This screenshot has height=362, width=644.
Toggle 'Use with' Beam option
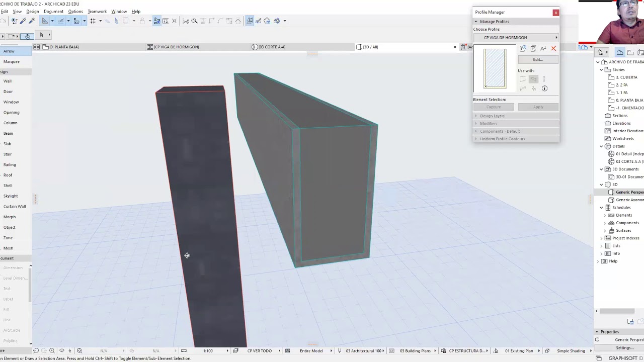(533, 79)
